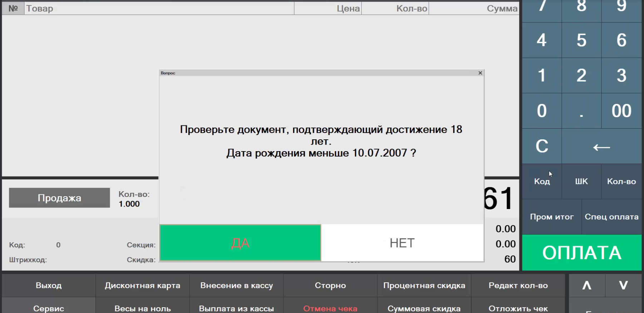
Task: Select the ШК barcode mode button
Action: click(581, 182)
